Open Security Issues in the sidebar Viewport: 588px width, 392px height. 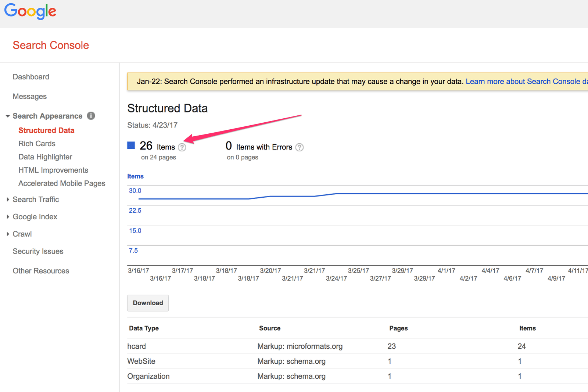pos(38,251)
